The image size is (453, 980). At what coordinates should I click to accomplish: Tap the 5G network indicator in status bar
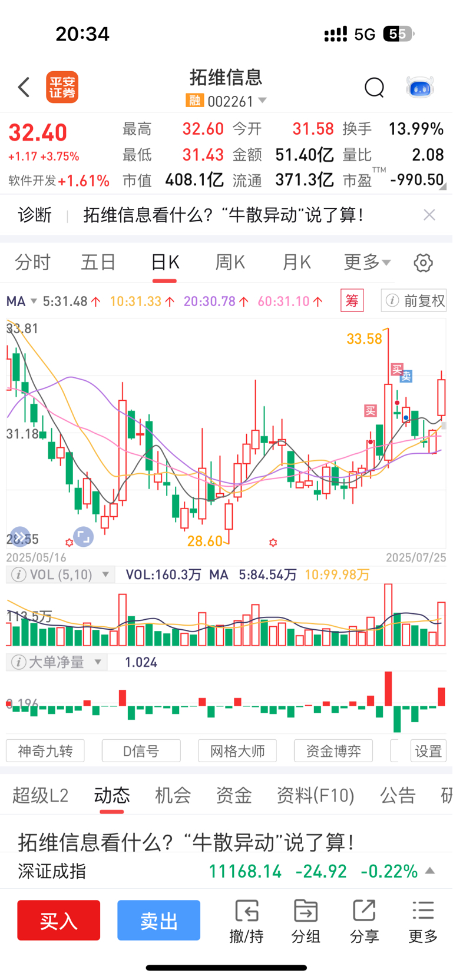pos(365,34)
